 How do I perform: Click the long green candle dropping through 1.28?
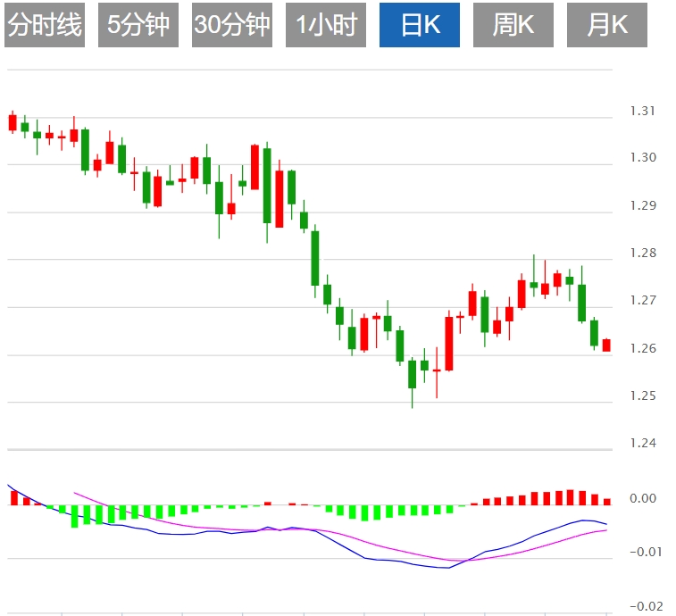(315, 259)
